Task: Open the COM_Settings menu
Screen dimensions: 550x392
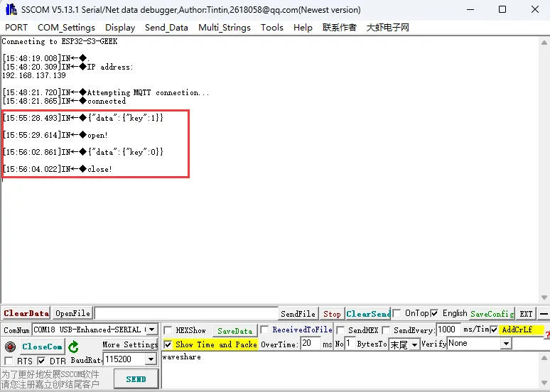Action: click(66, 27)
